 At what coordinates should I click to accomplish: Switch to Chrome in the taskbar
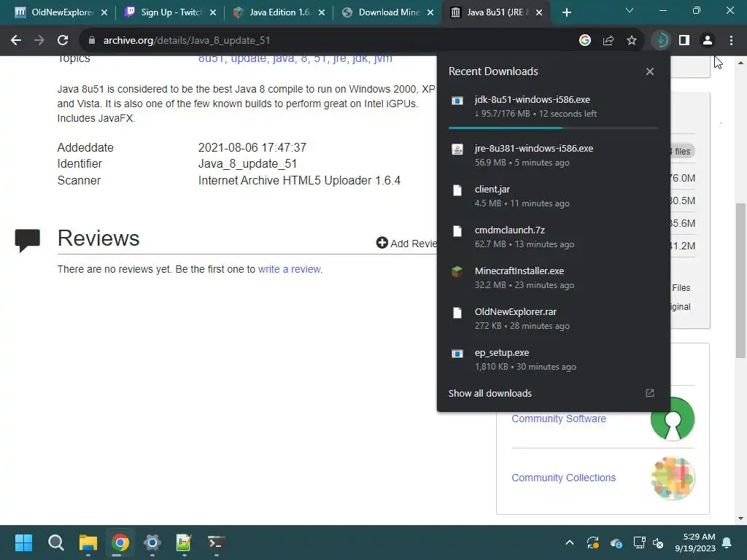[120, 542]
